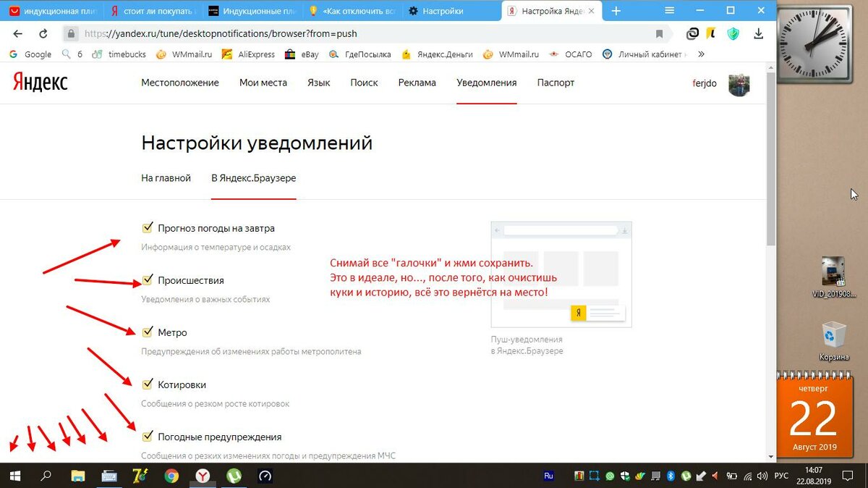Open the eBay bookmark
This screenshot has width=868, height=488.
(302, 54)
